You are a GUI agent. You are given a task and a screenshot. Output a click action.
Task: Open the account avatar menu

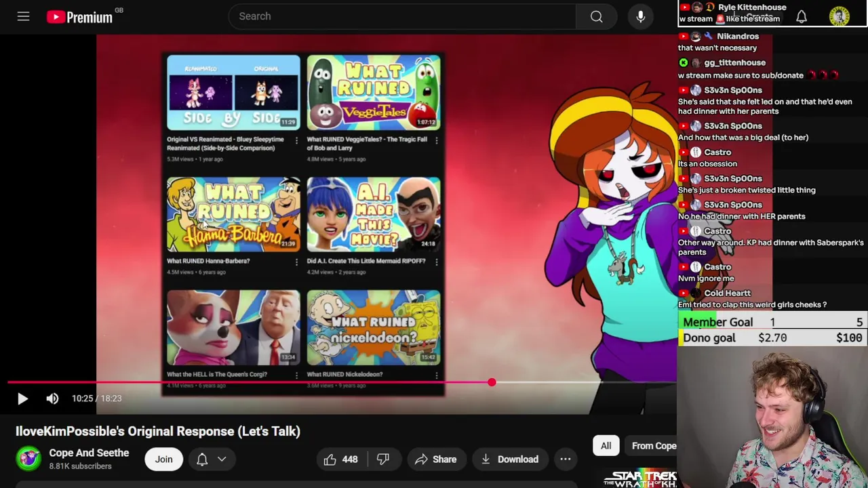coord(839,16)
